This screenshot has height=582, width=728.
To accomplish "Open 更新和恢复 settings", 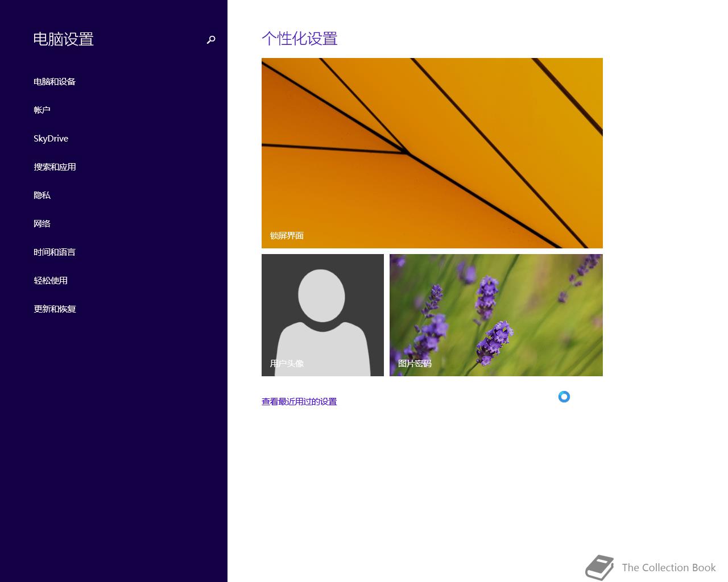I will (x=55, y=309).
